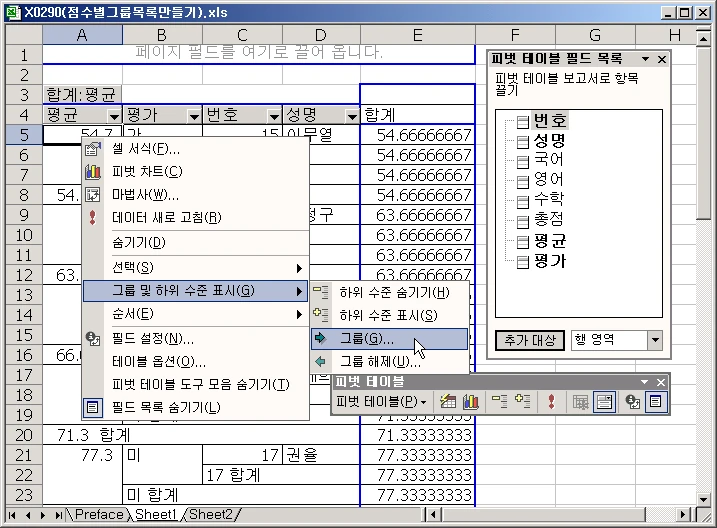Click the 셀 서식 icon in context menu
Image resolution: width=717 pixels, height=528 pixels.
pyautogui.click(x=93, y=149)
